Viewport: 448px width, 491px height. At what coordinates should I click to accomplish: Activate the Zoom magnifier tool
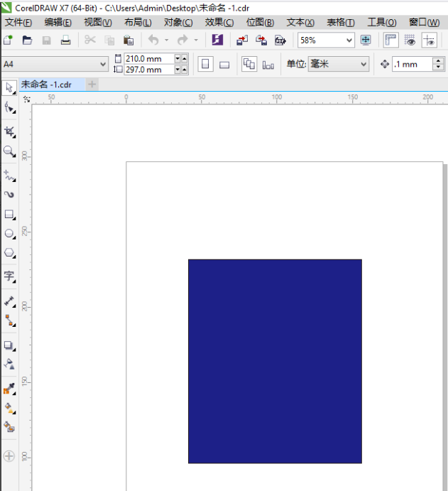(9, 151)
